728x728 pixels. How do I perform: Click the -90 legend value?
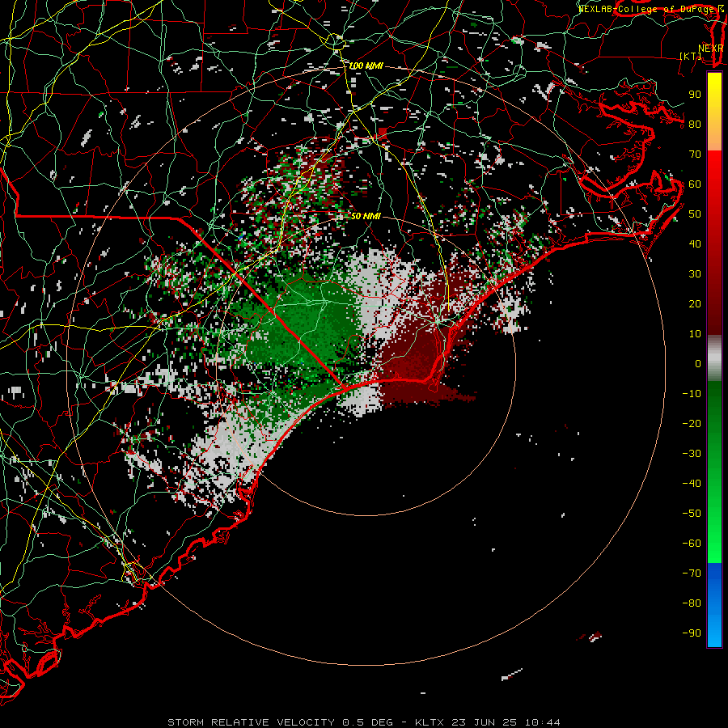[x=692, y=633]
